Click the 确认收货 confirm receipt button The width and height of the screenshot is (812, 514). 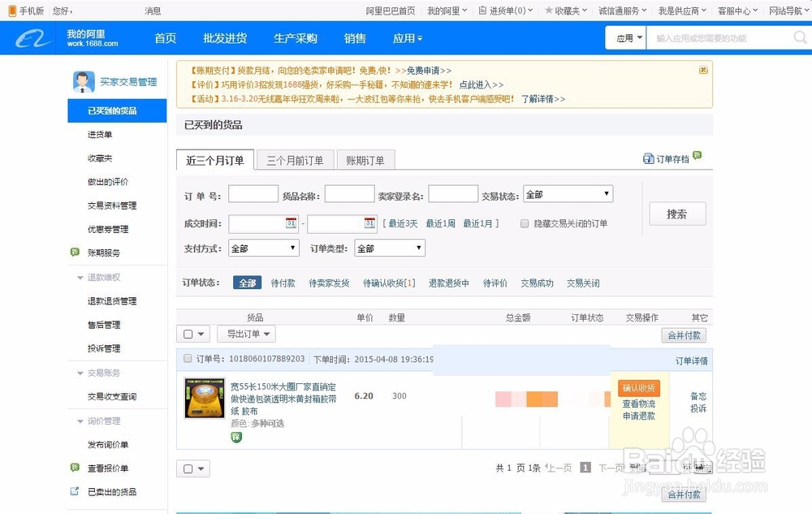(639, 389)
